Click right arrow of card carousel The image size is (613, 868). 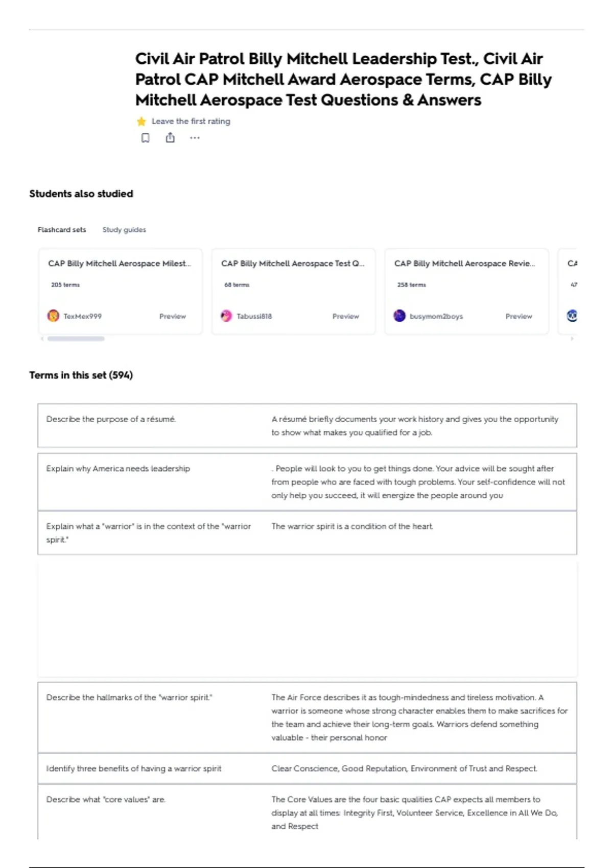click(x=572, y=339)
